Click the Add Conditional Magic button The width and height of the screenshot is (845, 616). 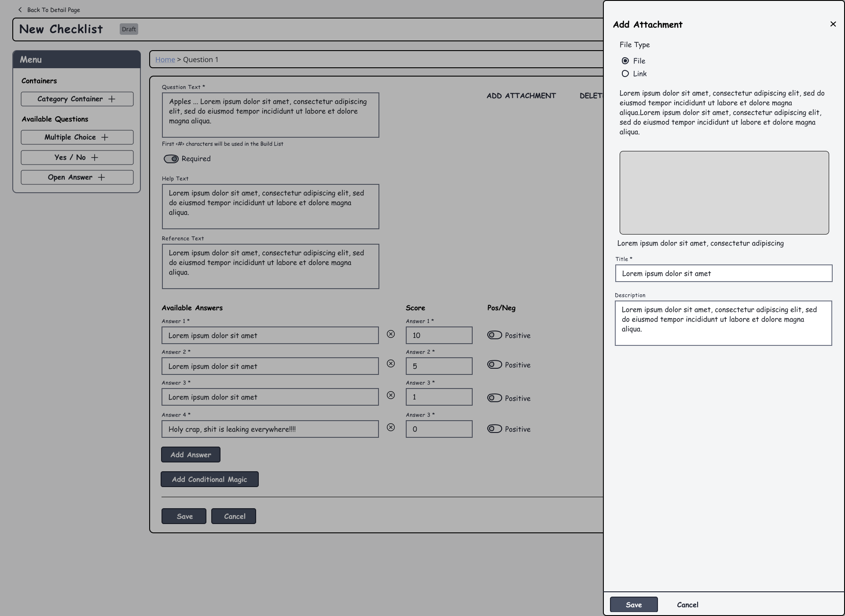click(x=209, y=479)
